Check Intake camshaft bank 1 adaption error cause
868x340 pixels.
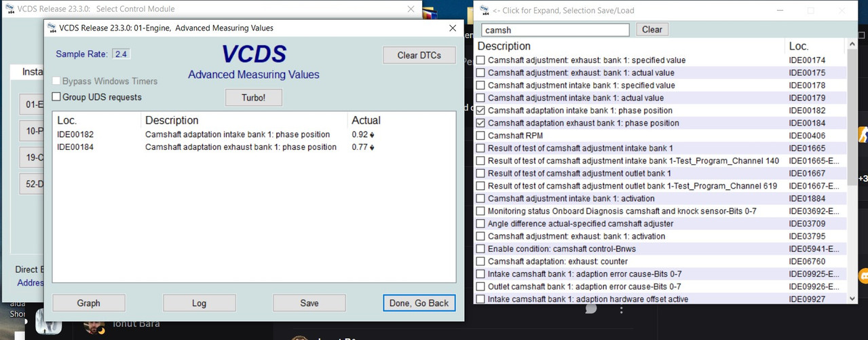tap(480, 273)
